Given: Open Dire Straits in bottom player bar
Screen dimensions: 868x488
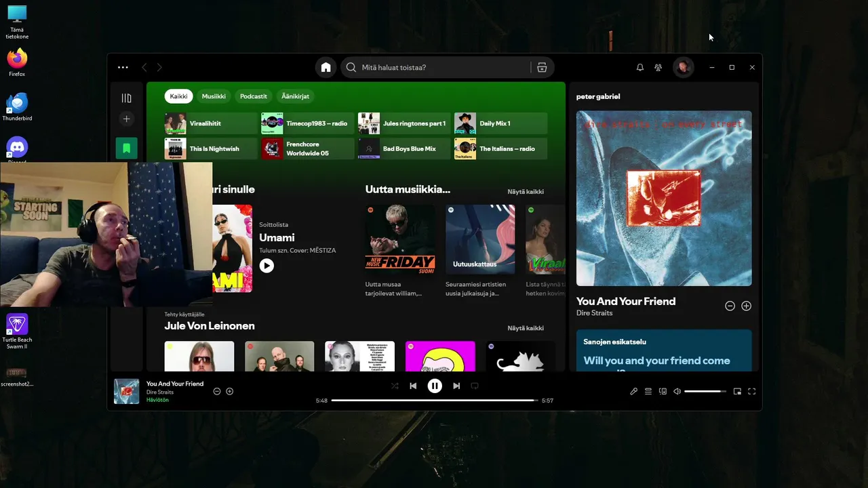Looking at the screenshot, I should pos(160,392).
